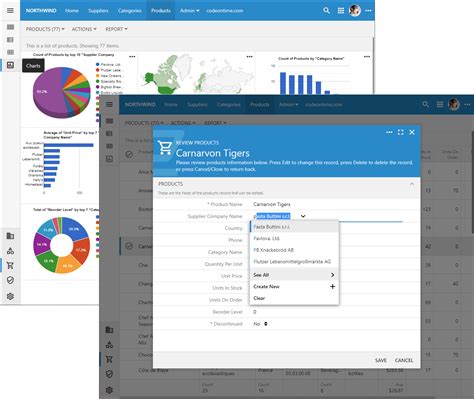474x399 pixels.
Task: Open Categories link in back window navbar
Action: [x=129, y=11]
